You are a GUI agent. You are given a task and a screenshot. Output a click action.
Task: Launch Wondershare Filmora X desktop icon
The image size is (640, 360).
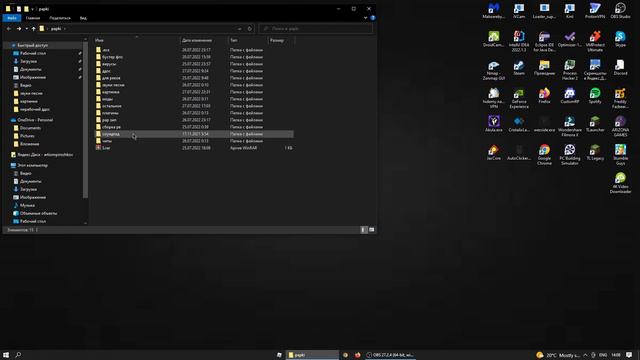pos(569,127)
